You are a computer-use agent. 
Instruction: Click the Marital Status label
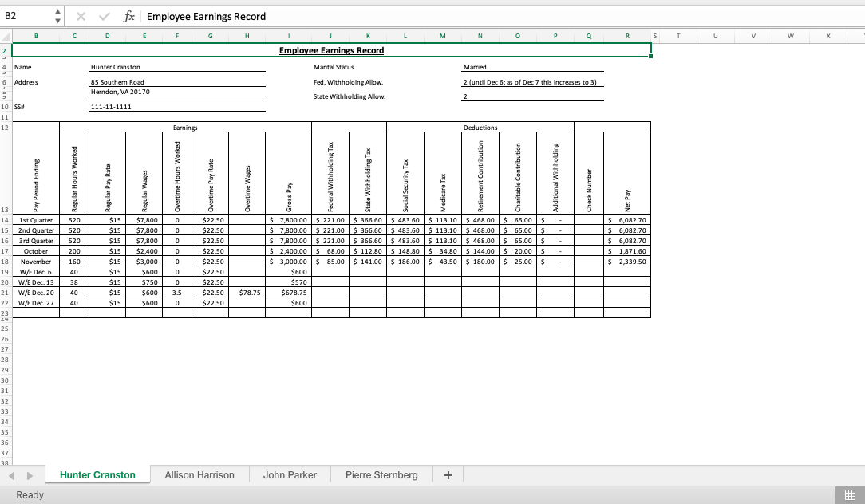coord(334,67)
